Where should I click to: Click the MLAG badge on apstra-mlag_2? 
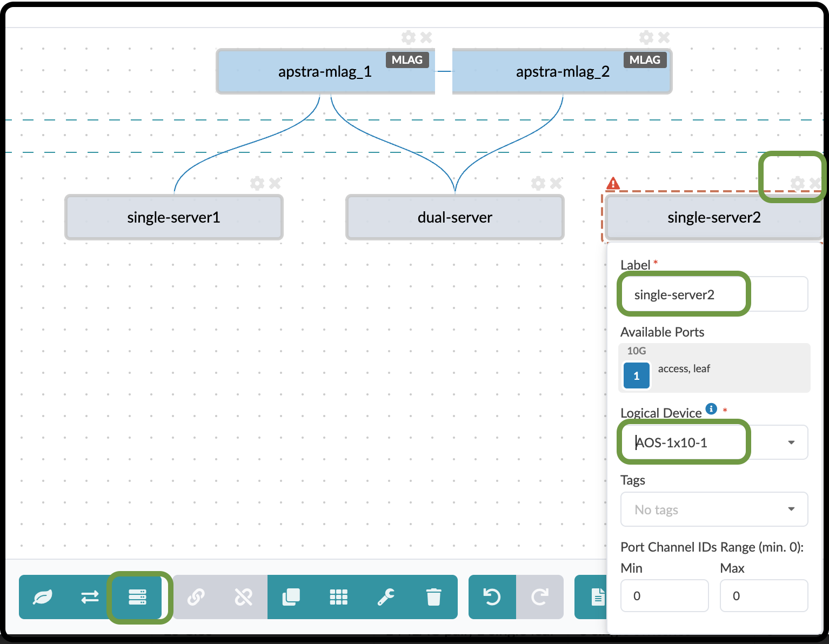[x=645, y=60]
